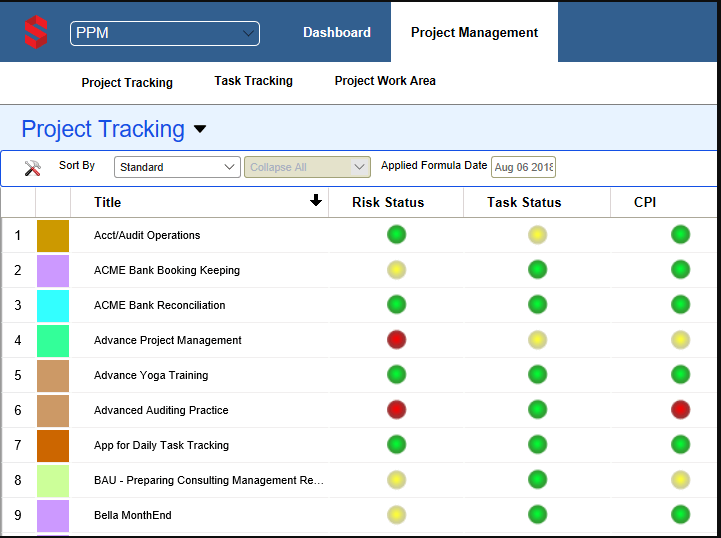
Task: Go to Project Work Area
Action: click(x=385, y=81)
